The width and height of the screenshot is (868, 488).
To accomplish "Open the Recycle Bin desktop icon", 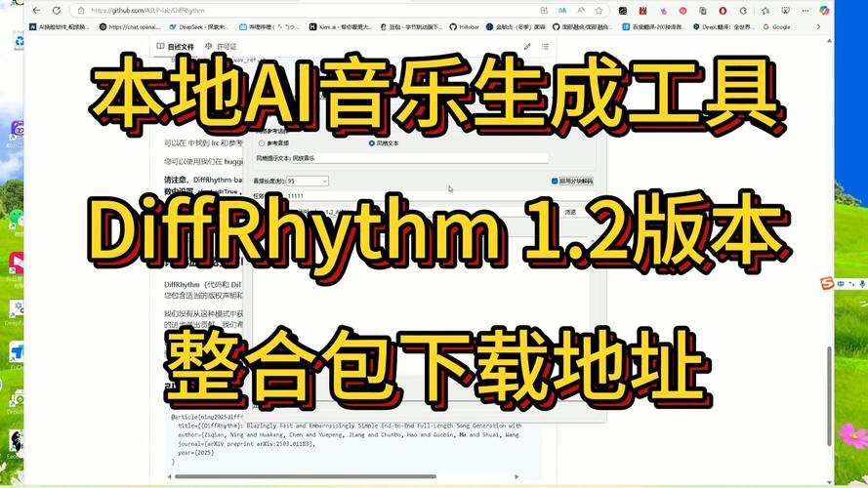I will click(19, 40).
